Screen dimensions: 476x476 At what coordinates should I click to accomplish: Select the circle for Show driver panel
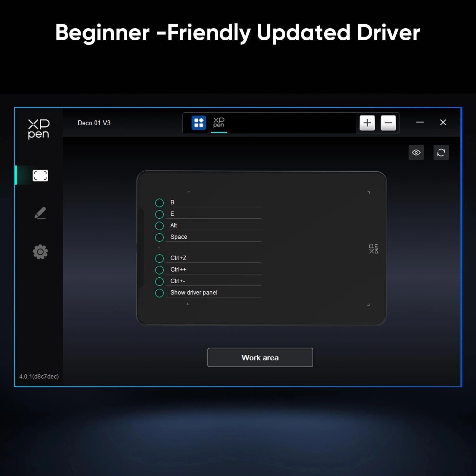159,293
